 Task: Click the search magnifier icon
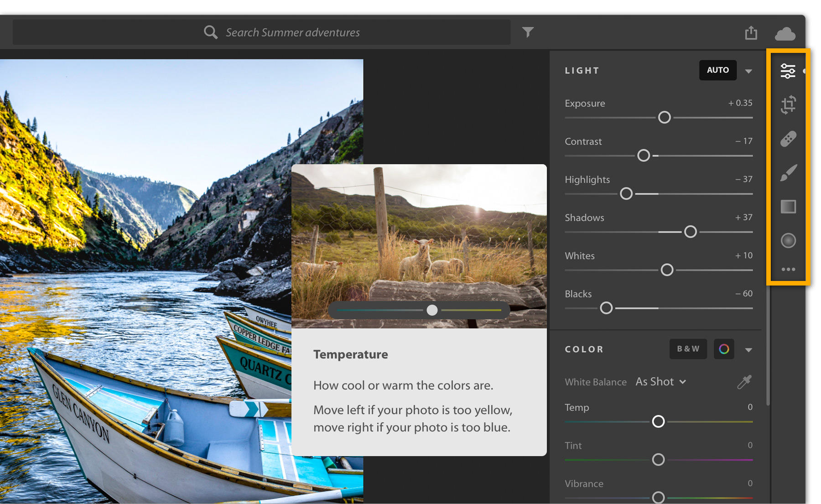tap(210, 32)
